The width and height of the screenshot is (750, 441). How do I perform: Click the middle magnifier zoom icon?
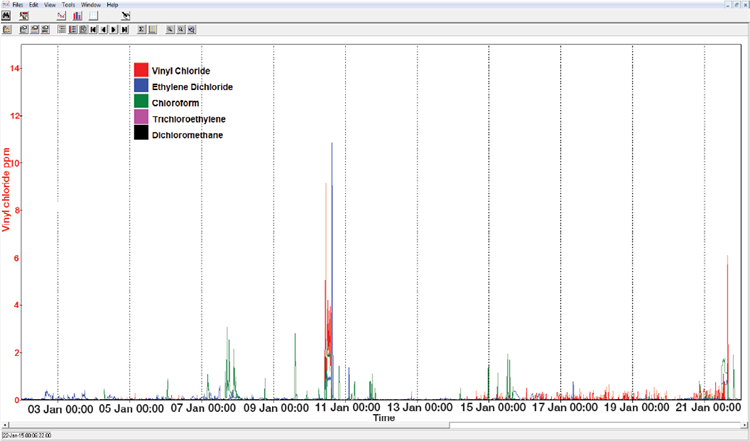[x=181, y=30]
